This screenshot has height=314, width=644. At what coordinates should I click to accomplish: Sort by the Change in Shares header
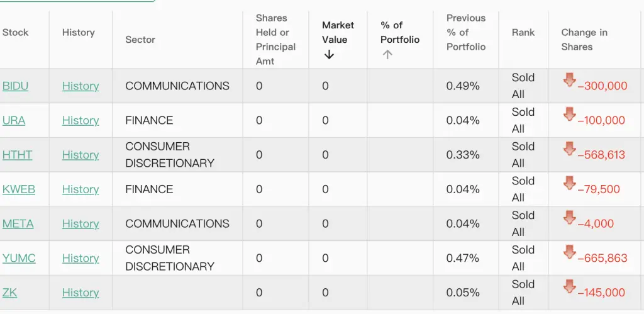point(584,40)
